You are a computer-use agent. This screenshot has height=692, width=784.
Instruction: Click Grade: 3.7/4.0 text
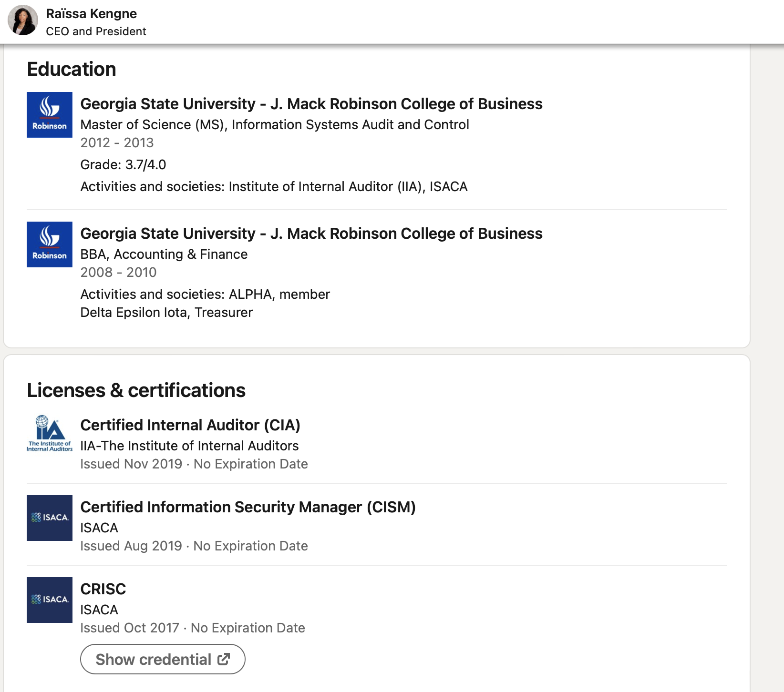[x=123, y=165]
